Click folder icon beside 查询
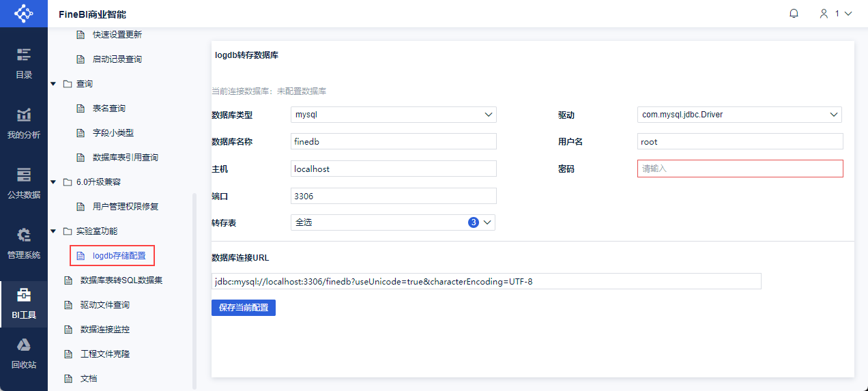The image size is (868, 391). pyautogui.click(x=67, y=84)
